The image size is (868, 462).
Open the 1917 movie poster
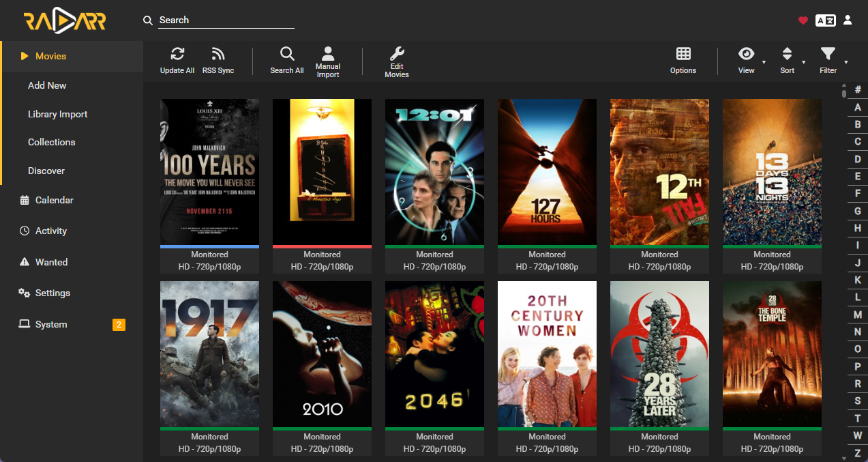pos(209,354)
